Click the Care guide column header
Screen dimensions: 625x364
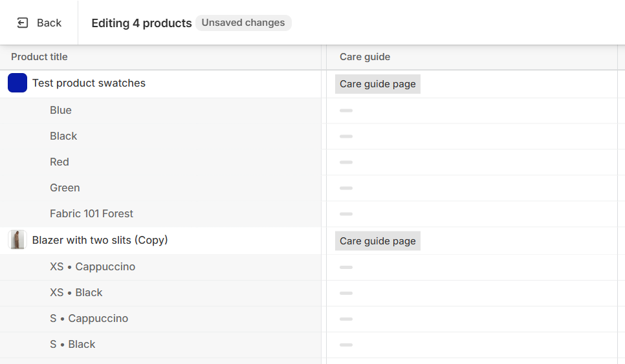click(x=365, y=57)
